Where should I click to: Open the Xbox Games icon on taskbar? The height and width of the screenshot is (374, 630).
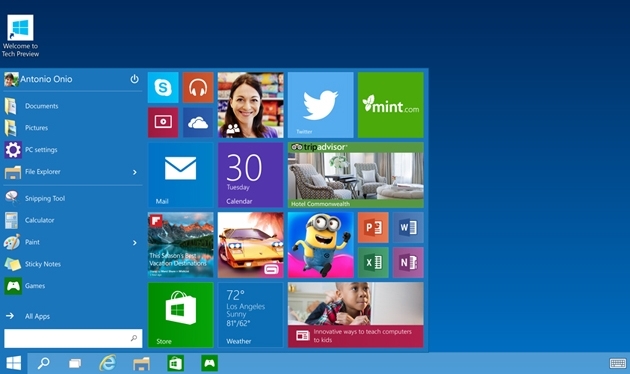coord(209,364)
